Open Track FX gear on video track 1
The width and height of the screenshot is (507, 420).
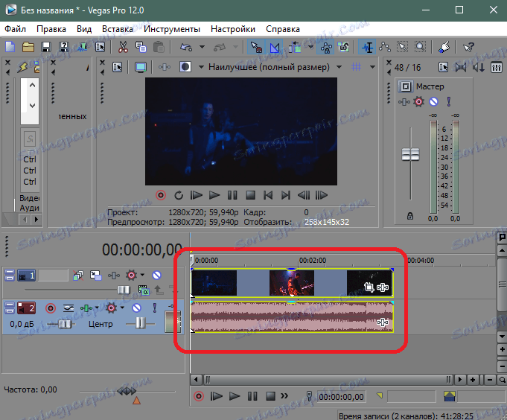tap(131, 276)
